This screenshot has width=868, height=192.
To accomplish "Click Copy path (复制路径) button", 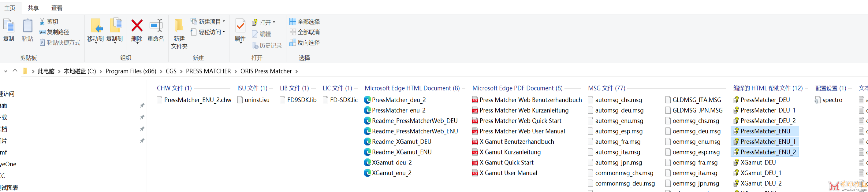I will click(42, 32).
